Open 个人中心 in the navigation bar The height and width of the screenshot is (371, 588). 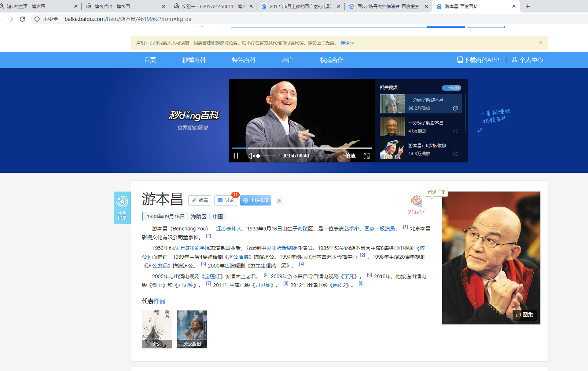(x=528, y=60)
